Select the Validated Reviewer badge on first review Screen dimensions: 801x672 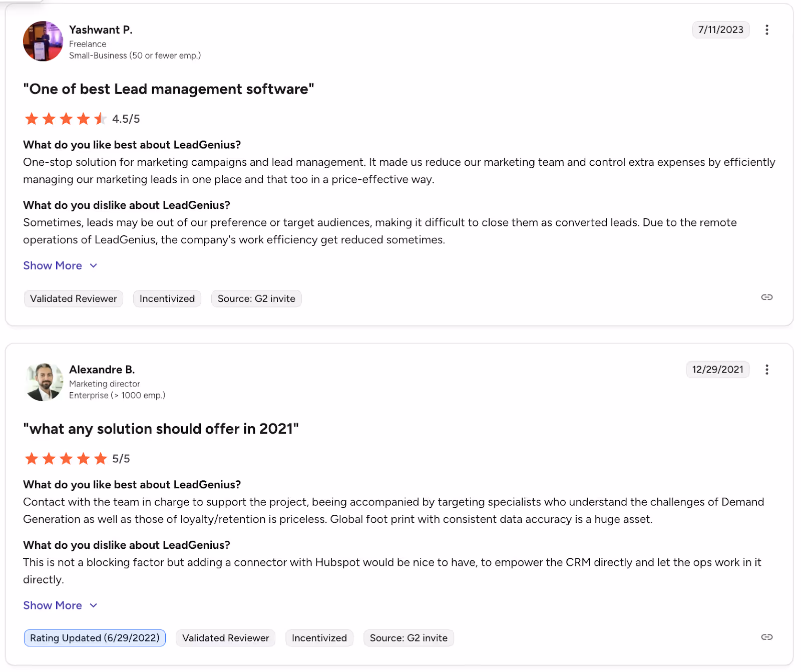[x=73, y=298]
